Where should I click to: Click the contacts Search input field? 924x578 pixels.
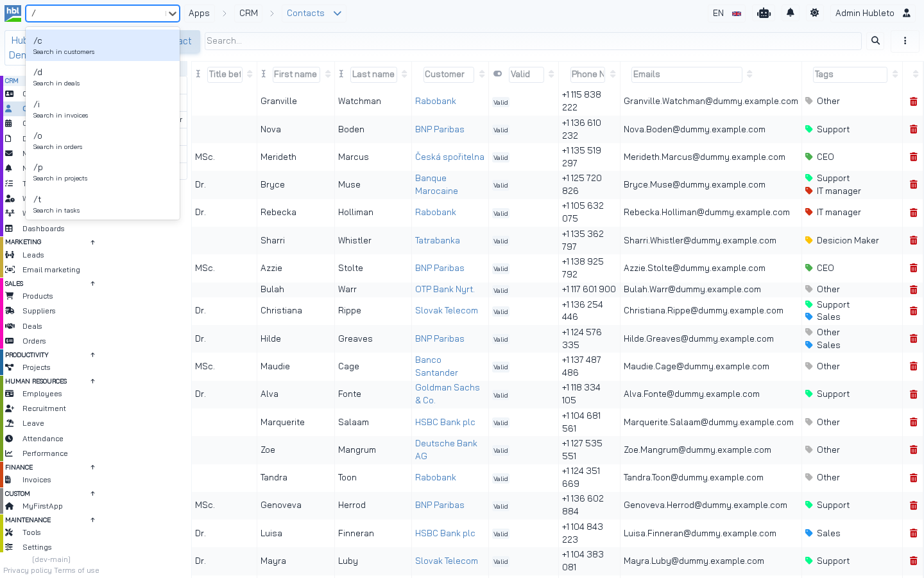point(533,41)
